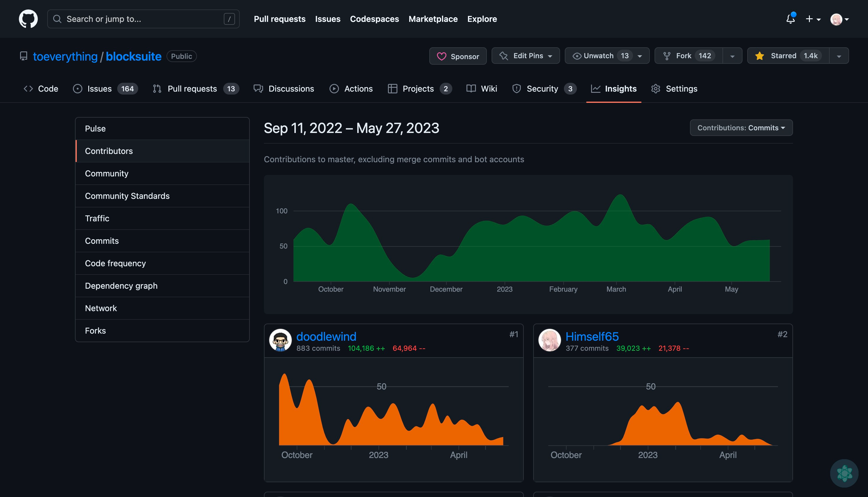The height and width of the screenshot is (497, 868).
Task: Toggle the Starred button
Action: click(x=788, y=56)
